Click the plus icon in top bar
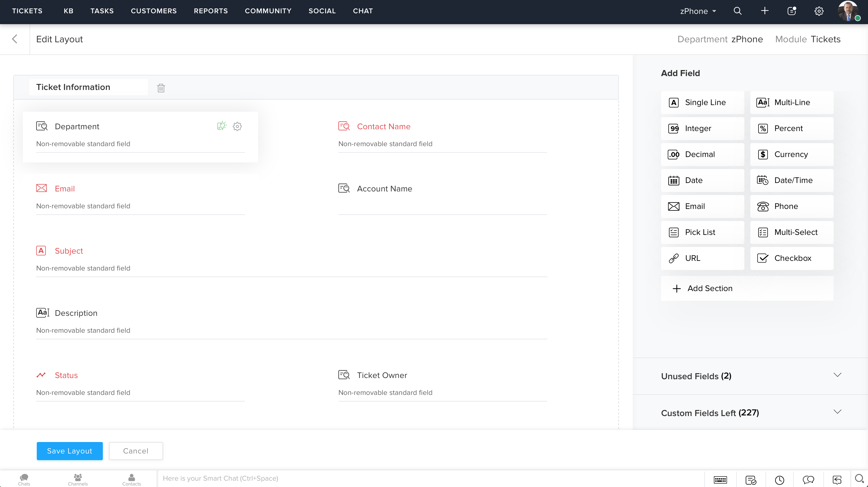 pyautogui.click(x=765, y=11)
